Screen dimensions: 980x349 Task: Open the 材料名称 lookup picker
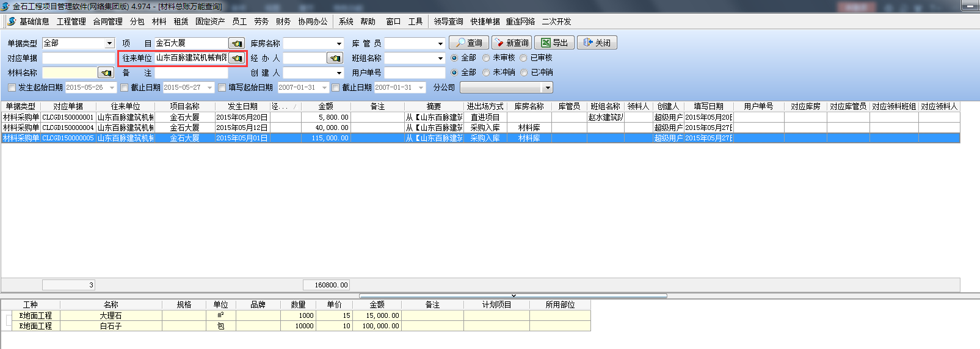point(106,73)
